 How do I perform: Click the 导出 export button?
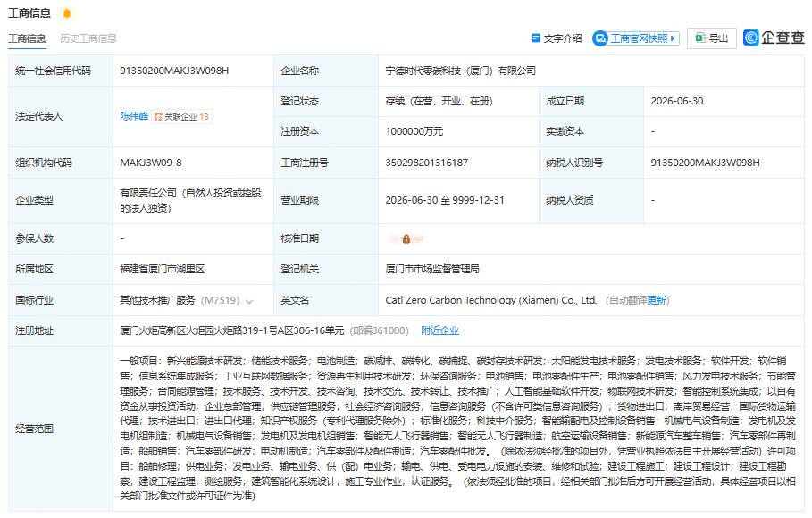pyautogui.click(x=712, y=38)
